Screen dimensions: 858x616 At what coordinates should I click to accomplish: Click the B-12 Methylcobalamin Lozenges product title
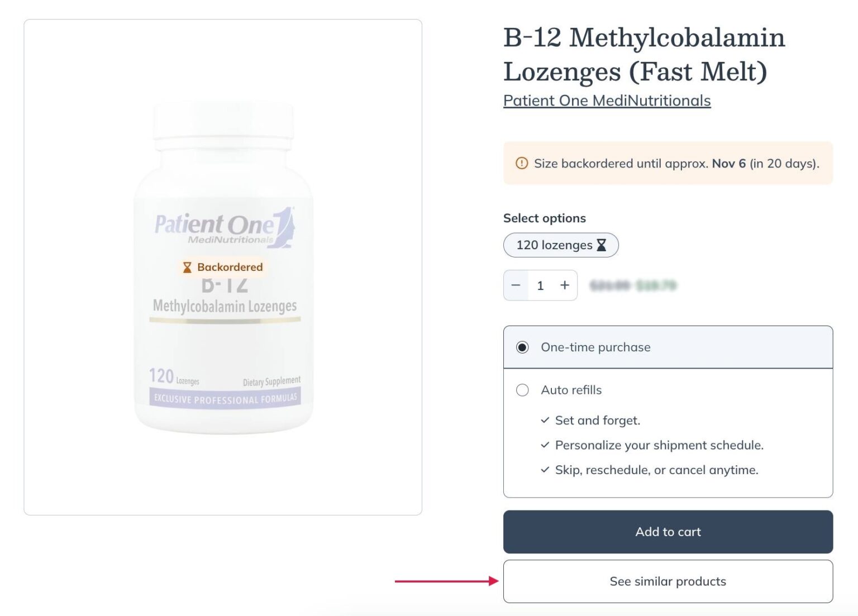tap(643, 54)
